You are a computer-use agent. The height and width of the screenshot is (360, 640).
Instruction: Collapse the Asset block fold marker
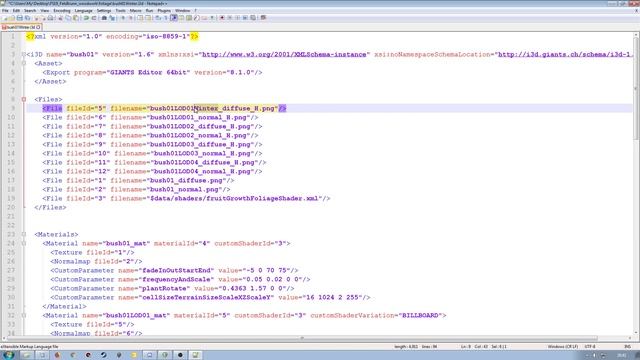(24, 63)
